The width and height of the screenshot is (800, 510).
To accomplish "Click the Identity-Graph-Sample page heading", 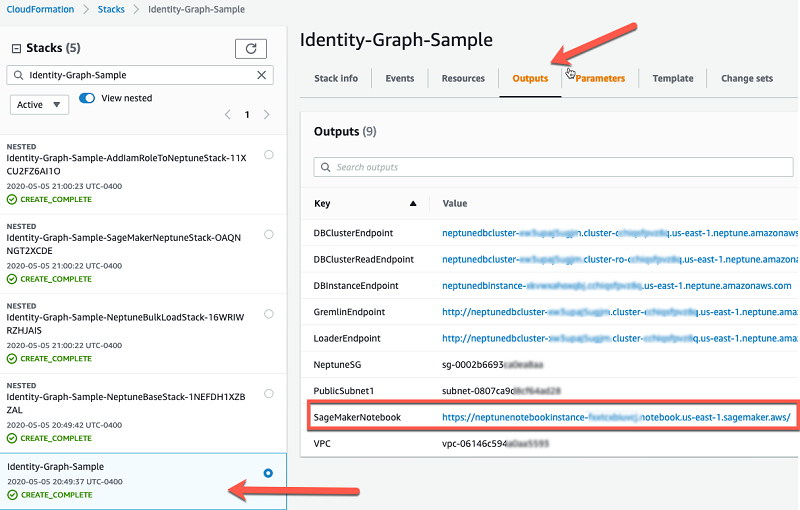I will (396, 40).
